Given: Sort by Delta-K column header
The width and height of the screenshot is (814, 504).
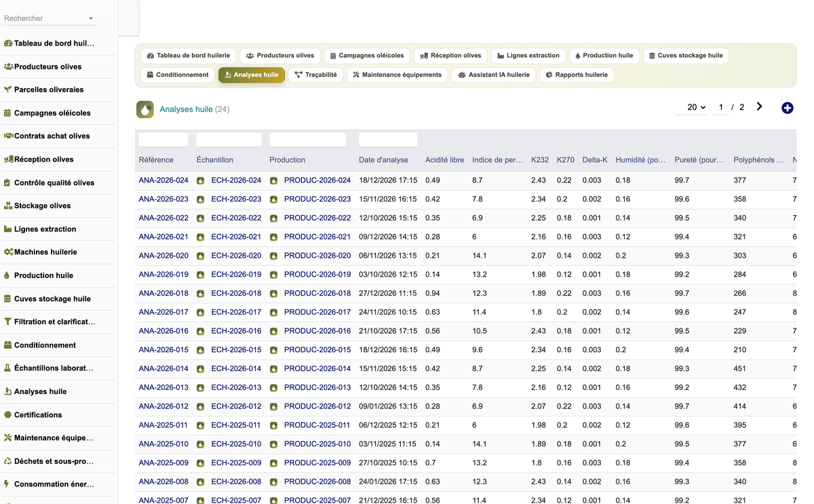Looking at the screenshot, I should click(x=595, y=160).
